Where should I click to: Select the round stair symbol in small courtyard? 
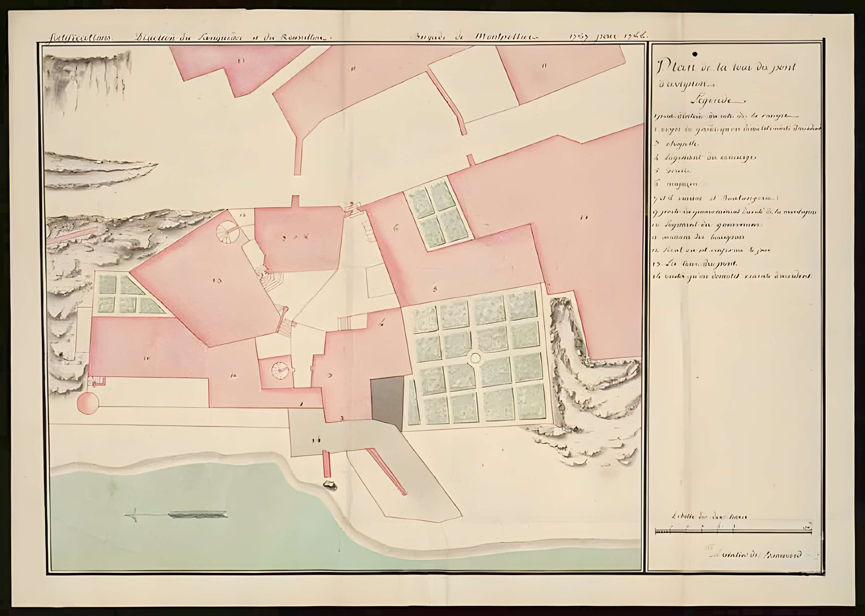(280, 370)
